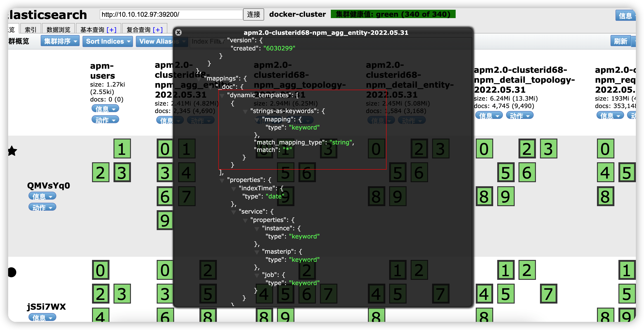This screenshot has height=330, width=644.
Task: Open 信息 dropdown for apm-users index
Action: pyautogui.click(x=105, y=109)
